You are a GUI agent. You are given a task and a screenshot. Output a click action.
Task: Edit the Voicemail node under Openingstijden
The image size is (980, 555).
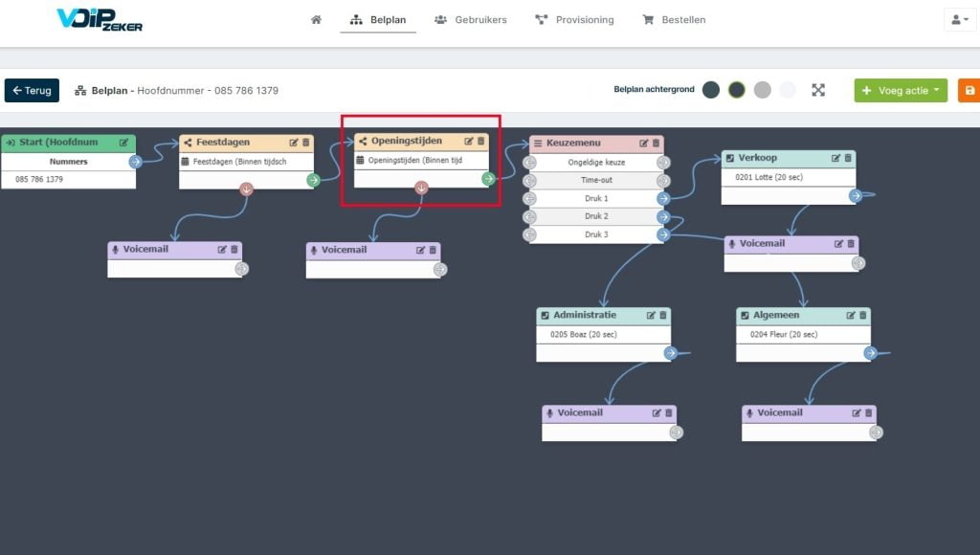(420, 250)
